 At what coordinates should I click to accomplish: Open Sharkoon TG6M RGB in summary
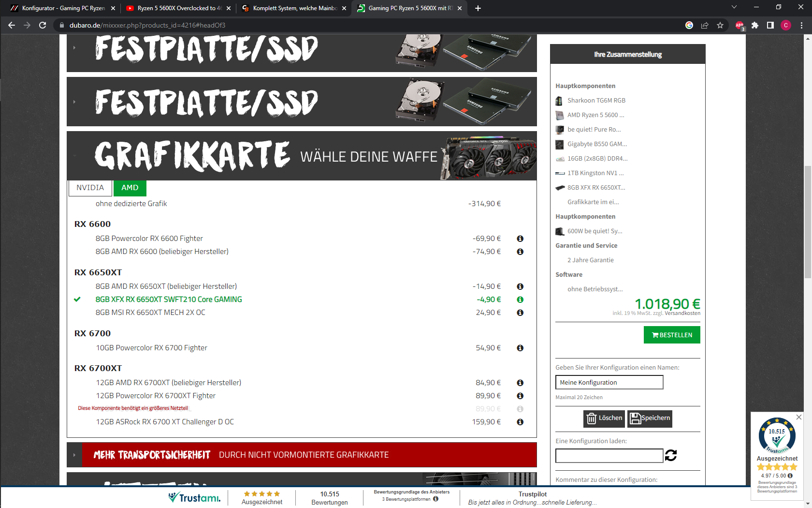coord(596,101)
